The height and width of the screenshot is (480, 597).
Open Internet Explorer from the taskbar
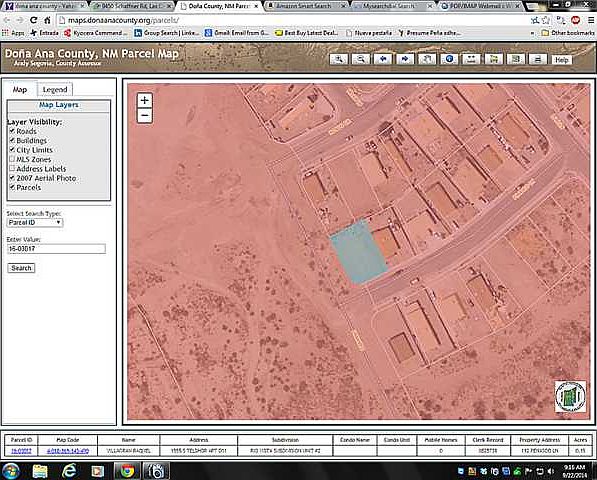[69, 471]
